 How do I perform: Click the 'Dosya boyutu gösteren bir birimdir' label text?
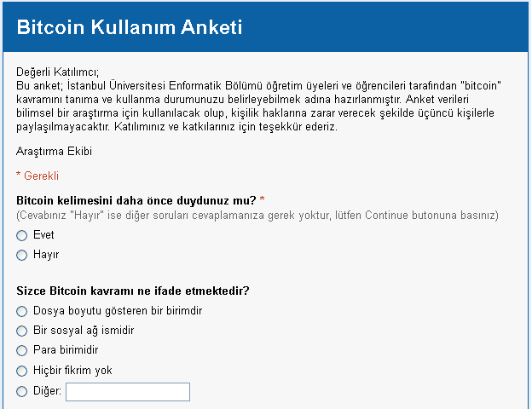[118, 311]
